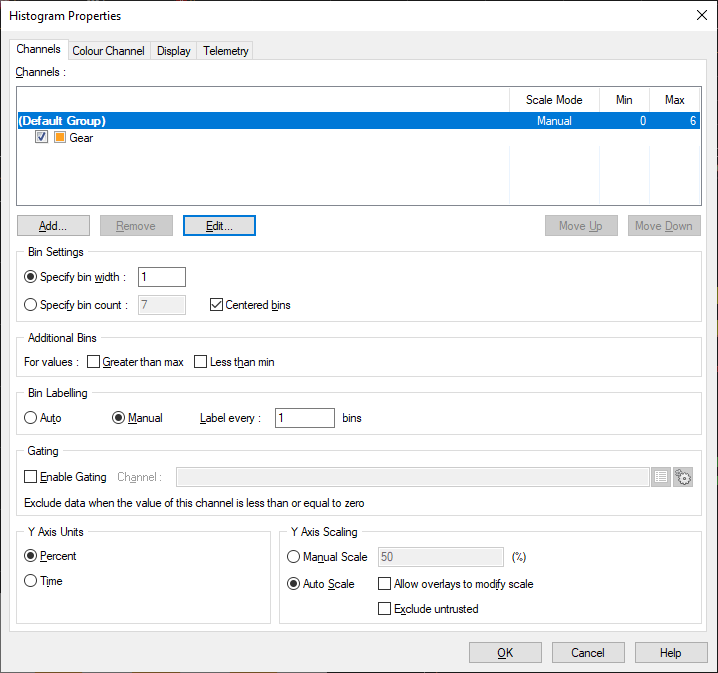Image resolution: width=718 pixels, height=673 pixels.
Task: Confirm with the OK button
Action: pyautogui.click(x=505, y=652)
